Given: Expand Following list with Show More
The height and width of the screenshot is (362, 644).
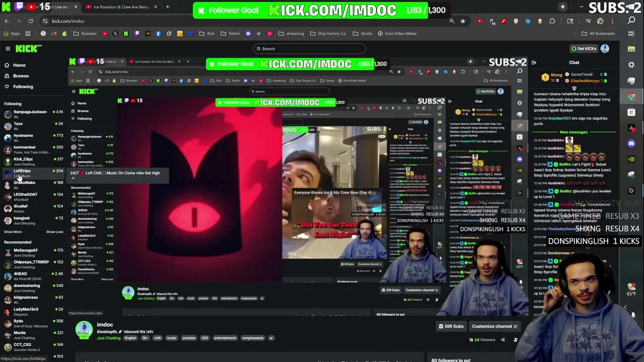Looking at the screenshot, I should [13, 232].
